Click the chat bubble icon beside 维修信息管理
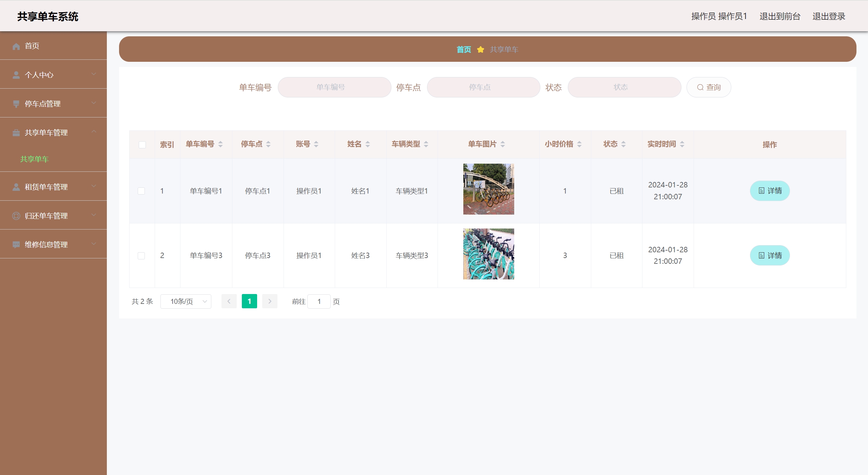The height and width of the screenshot is (475, 868). tap(16, 244)
